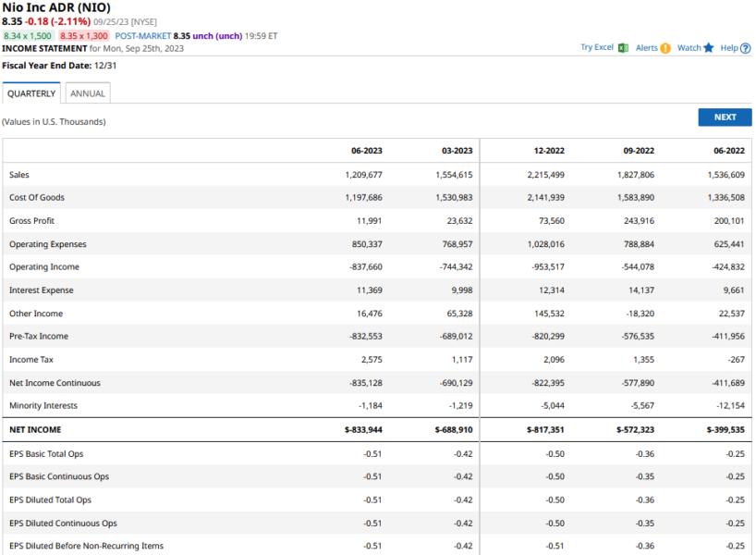Open the Try Excel link
The height and width of the screenshot is (555, 756).
point(596,48)
